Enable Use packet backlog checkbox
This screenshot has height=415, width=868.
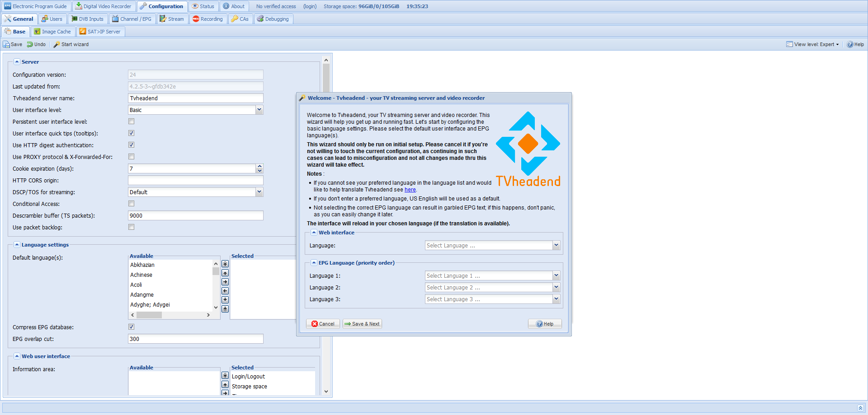pos(132,227)
